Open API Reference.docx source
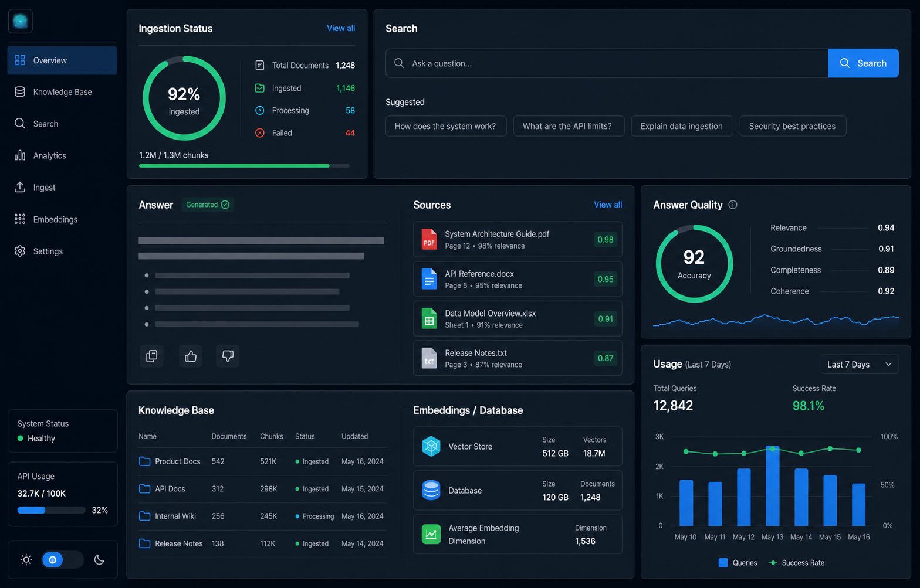Screen dimensions: 920x588 [x=517, y=279]
